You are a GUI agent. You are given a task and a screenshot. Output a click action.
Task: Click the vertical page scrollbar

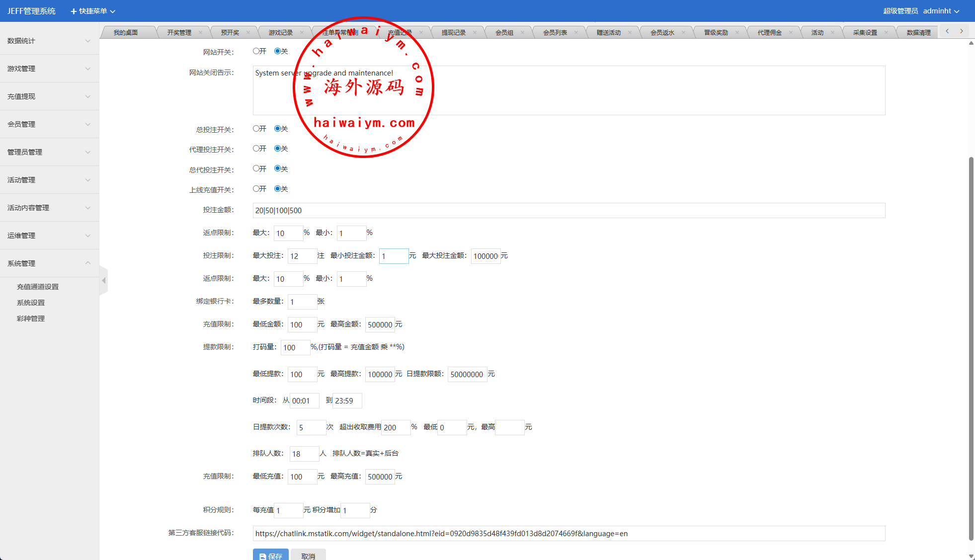(971, 348)
